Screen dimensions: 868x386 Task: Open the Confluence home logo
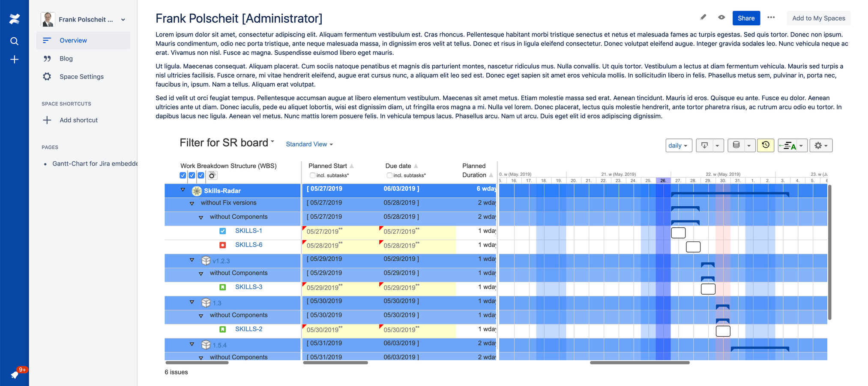pos(15,19)
